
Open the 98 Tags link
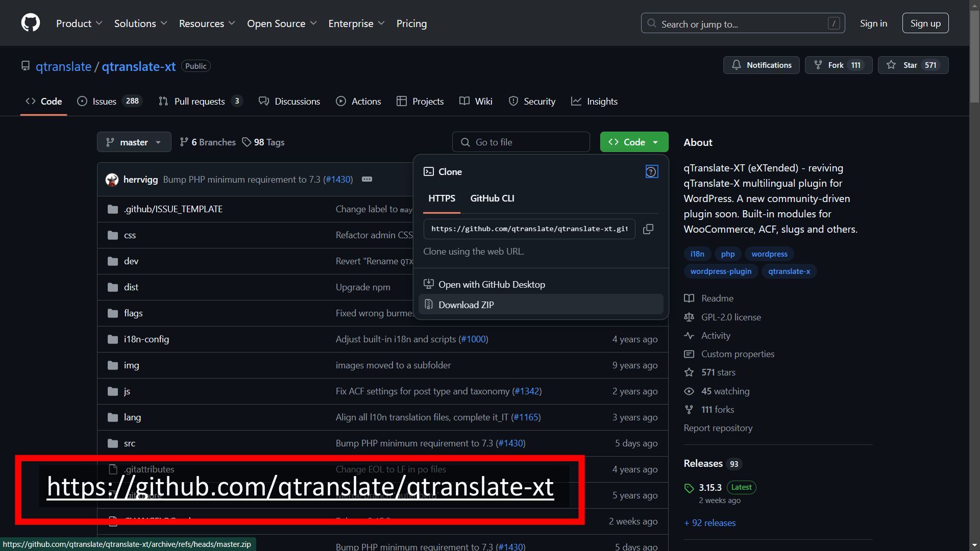click(263, 142)
